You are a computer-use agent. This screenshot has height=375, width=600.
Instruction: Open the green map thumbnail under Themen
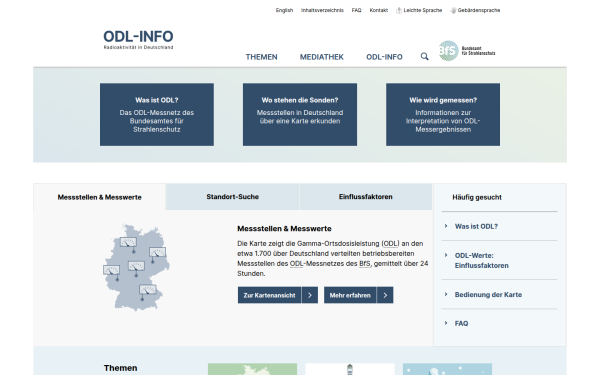[x=252, y=369]
